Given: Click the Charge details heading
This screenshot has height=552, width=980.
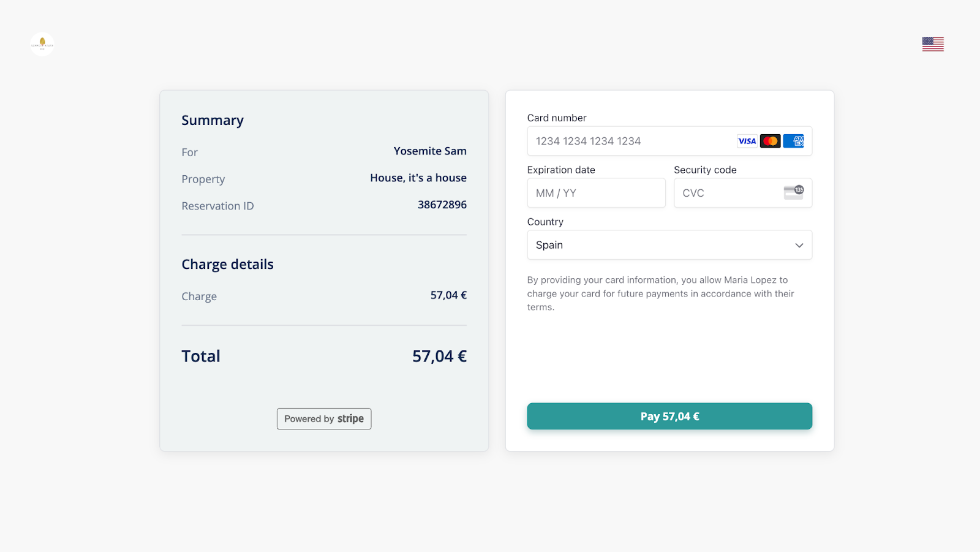Looking at the screenshot, I should (x=227, y=265).
